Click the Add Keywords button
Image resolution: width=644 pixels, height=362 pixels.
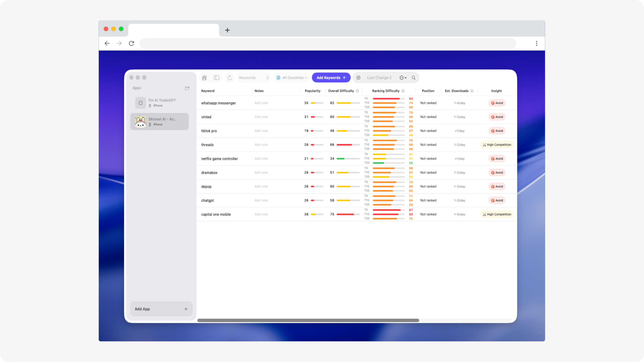(331, 78)
